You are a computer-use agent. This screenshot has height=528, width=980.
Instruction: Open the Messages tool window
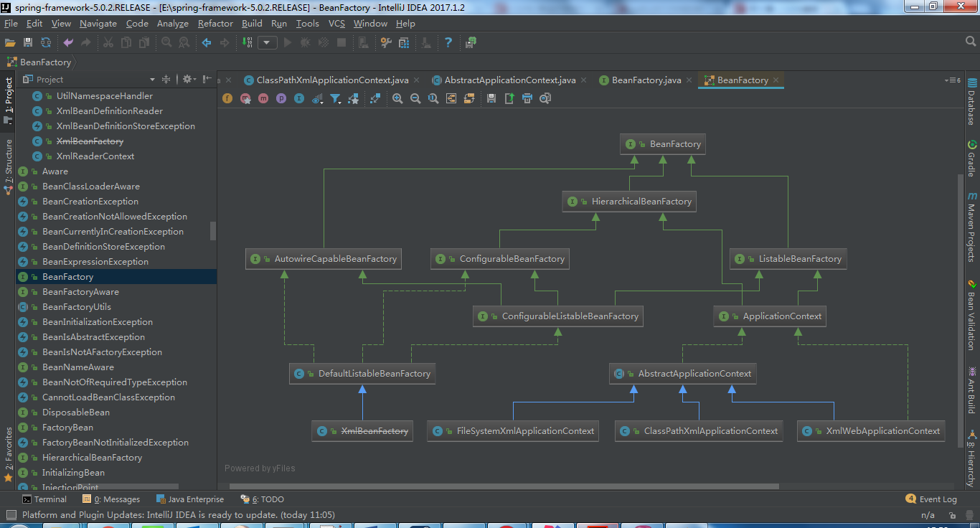pos(111,499)
